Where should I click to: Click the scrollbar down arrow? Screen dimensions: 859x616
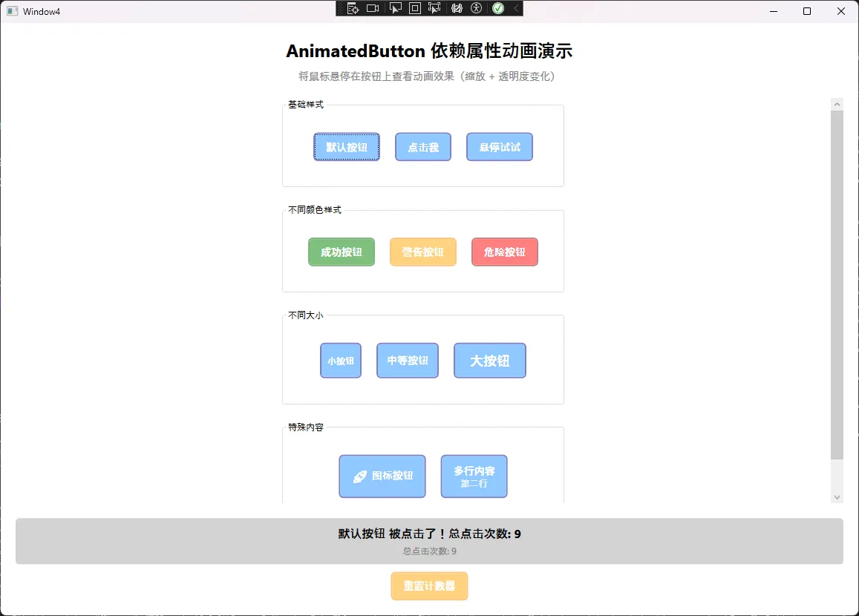point(837,497)
